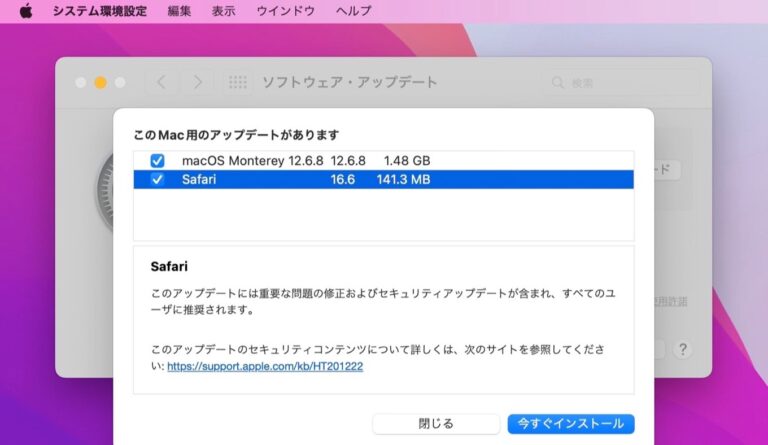Viewport: 768px width, 445px height.
Task: Select the Safari update row name
Action: coord(199,179)
